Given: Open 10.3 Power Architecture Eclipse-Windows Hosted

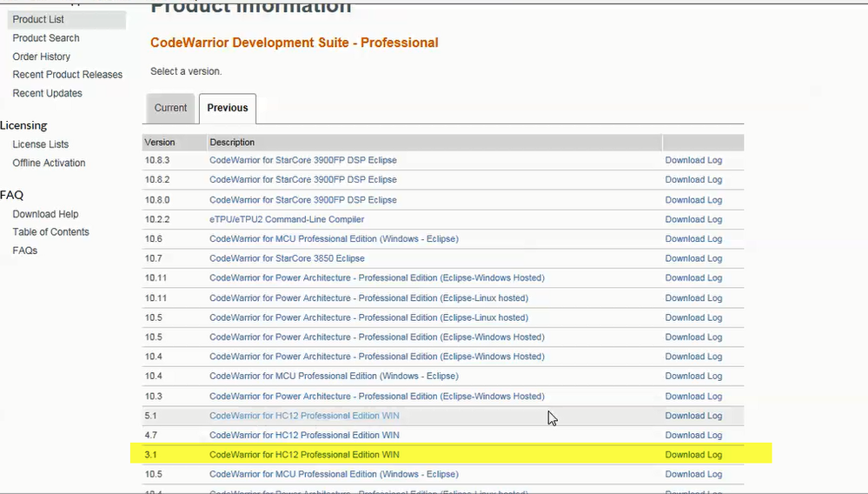Looking at the screenshot, I should point(377,396).
